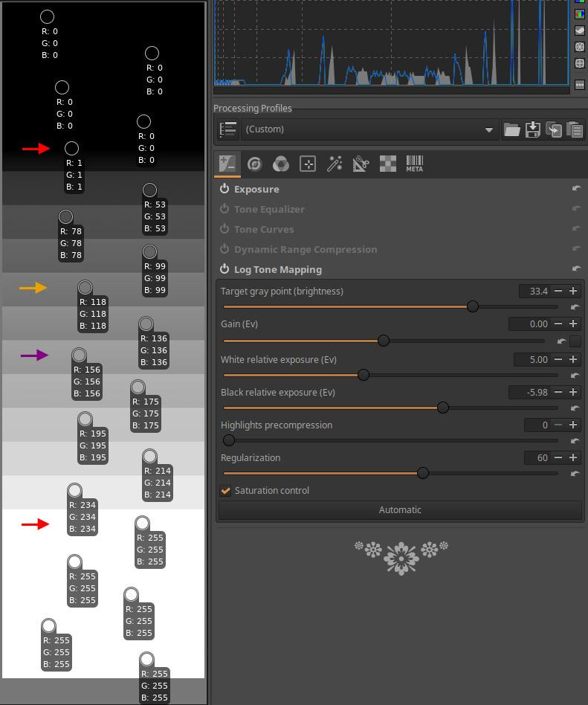Toggle the Exposure module power button

[x=224, y=190]
